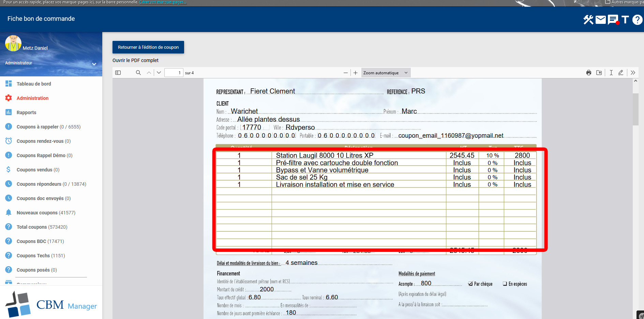Viewport: 644px width, 319px height.
Task: Click Retourner à l'édition de coupon button
Action: tap(148, 47)
